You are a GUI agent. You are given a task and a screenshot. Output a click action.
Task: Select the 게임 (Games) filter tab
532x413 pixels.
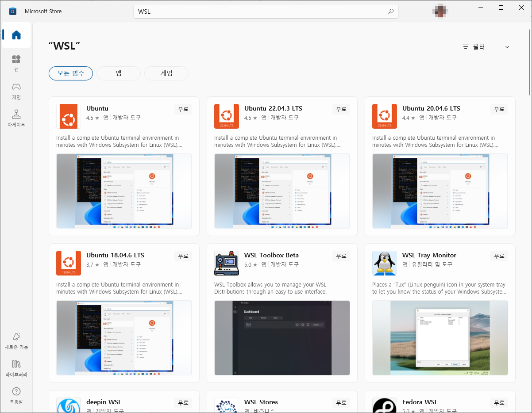coord(166,73)
